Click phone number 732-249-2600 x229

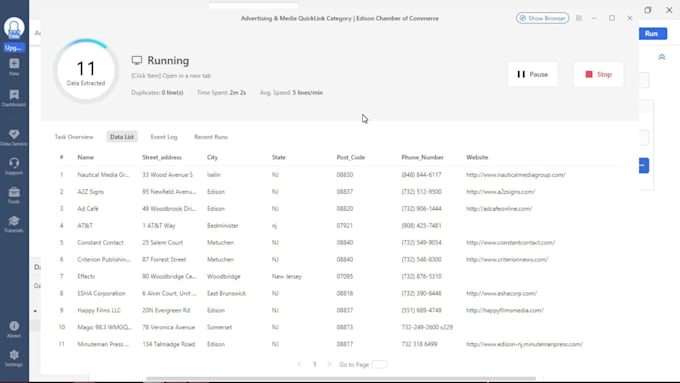click(427, 327)
